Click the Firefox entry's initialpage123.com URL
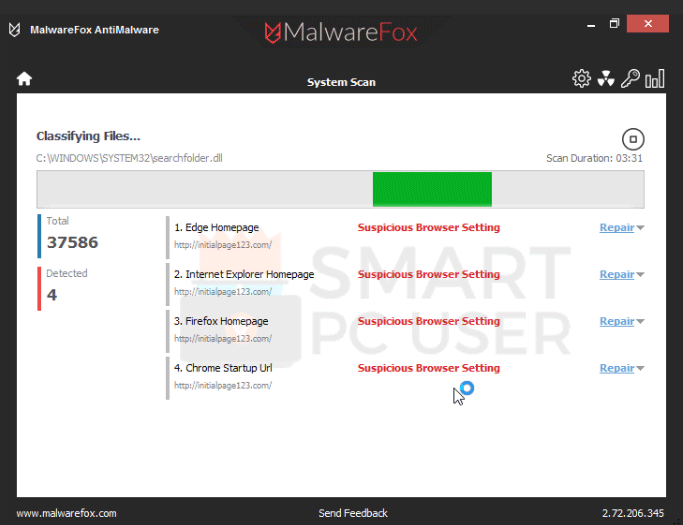683x525 pixels. [x=223, y=339]
